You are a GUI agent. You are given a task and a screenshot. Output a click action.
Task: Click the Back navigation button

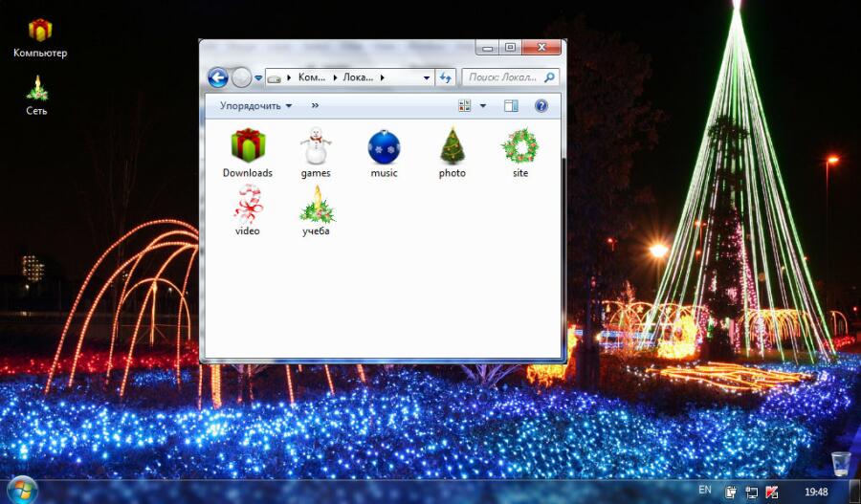(x=218, y=77)
